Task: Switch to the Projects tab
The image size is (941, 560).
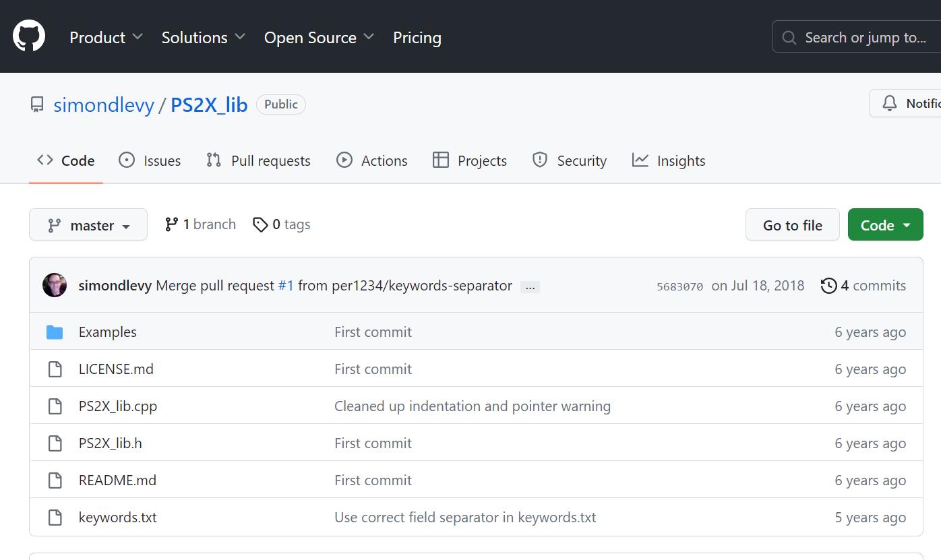Action: (x=470, y=160)
